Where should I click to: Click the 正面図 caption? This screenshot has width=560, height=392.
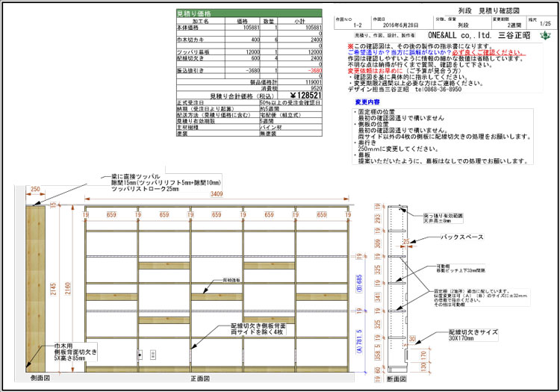coord(200,379)
